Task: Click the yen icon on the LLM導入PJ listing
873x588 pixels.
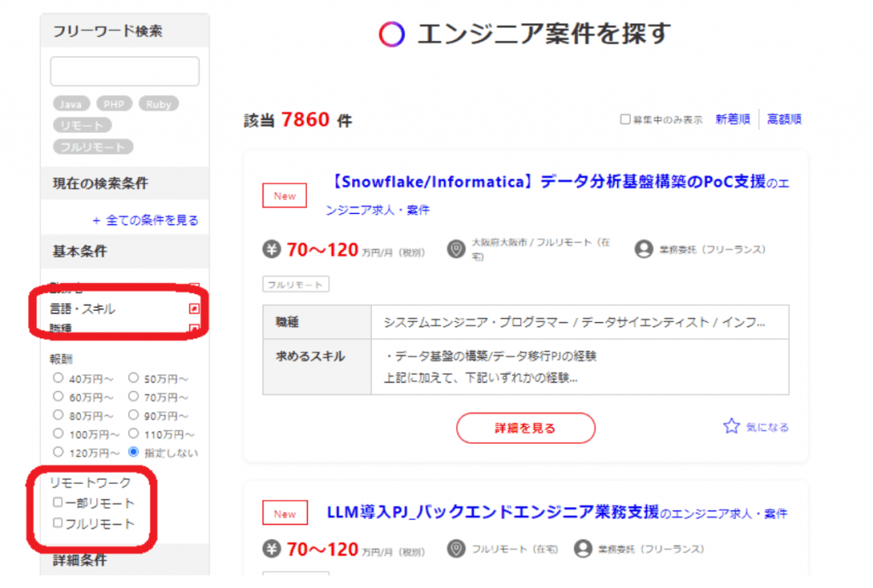Action: click(271, 549)
